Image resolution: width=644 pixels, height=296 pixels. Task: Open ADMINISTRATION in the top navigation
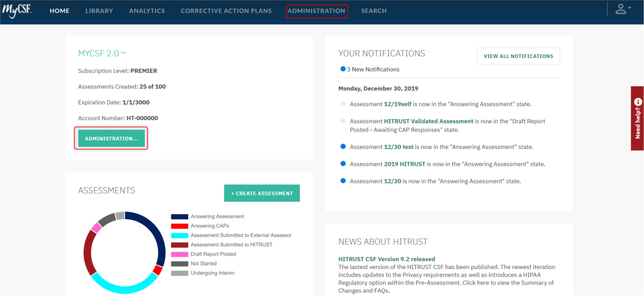pyautogui.click(x=317, y=11)
